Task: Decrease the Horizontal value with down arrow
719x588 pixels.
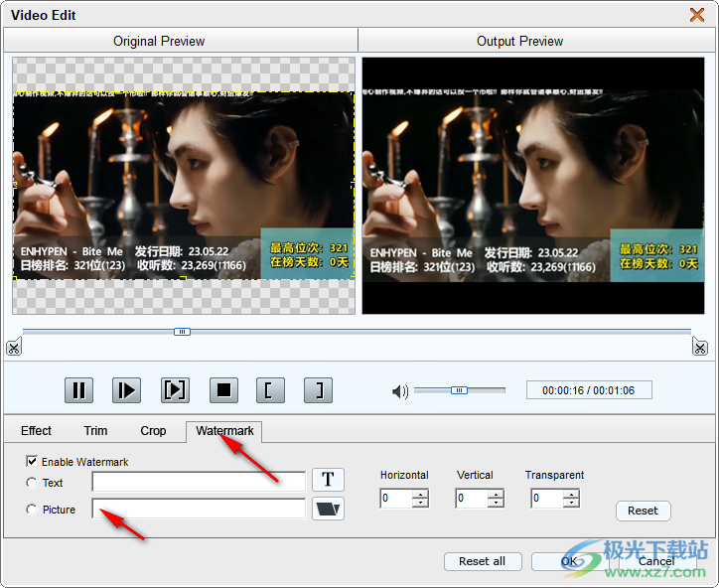Action: tap(420, 503)
